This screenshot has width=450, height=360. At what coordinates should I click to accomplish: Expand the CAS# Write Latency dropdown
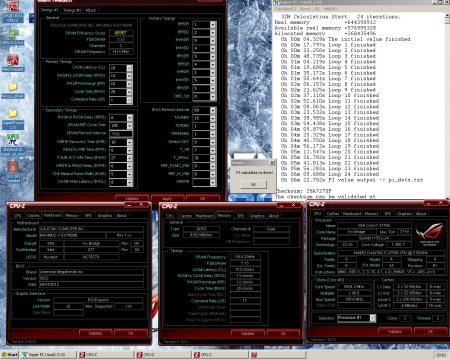129,182
